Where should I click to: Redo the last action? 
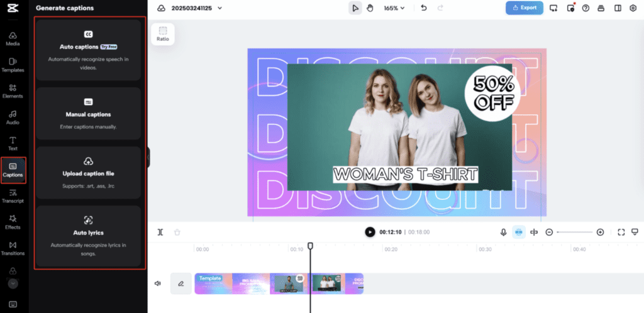coord(440,8)
